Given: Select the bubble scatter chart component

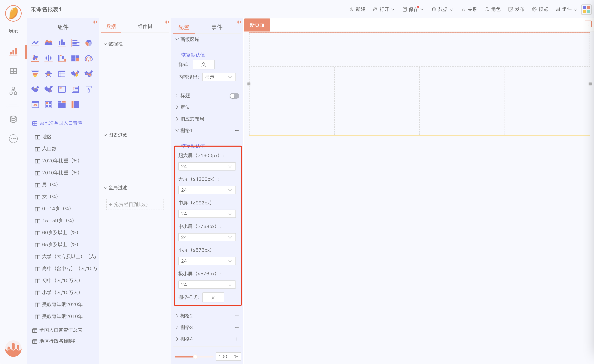Looking at the screenshot, I should [35, 58].
